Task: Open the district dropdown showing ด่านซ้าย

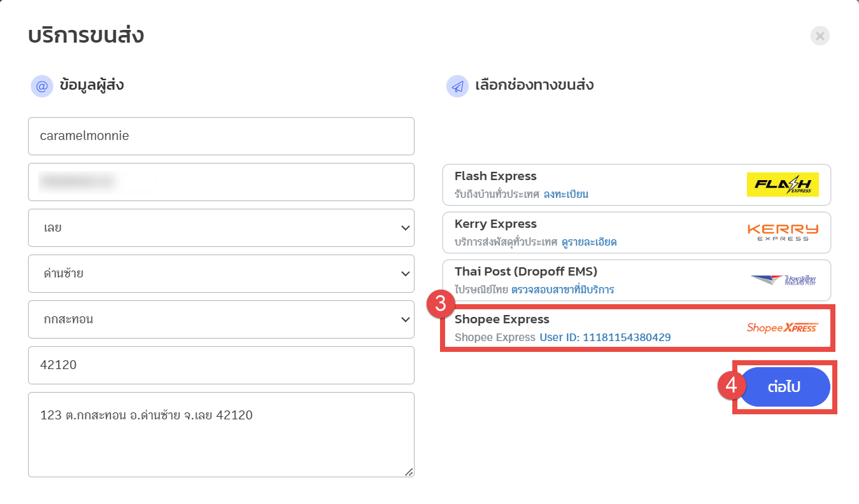Action: tap(221, 274)
